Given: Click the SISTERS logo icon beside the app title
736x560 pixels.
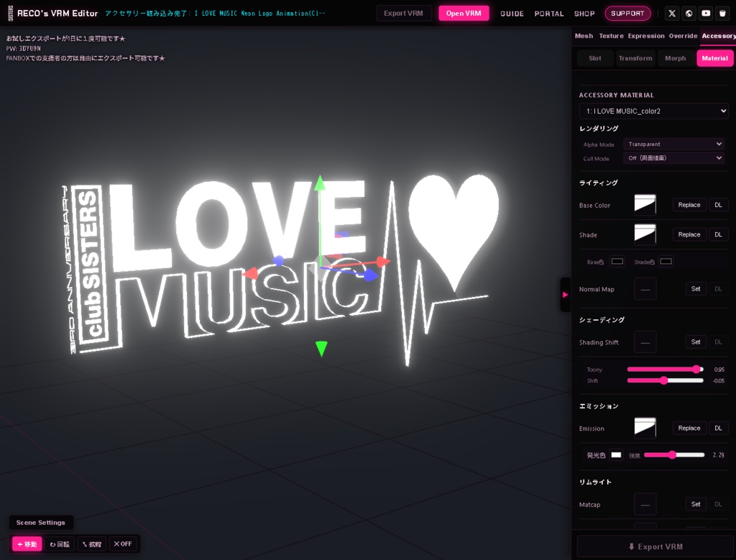Looking at the screenshot, I should [x=10, y=13].
